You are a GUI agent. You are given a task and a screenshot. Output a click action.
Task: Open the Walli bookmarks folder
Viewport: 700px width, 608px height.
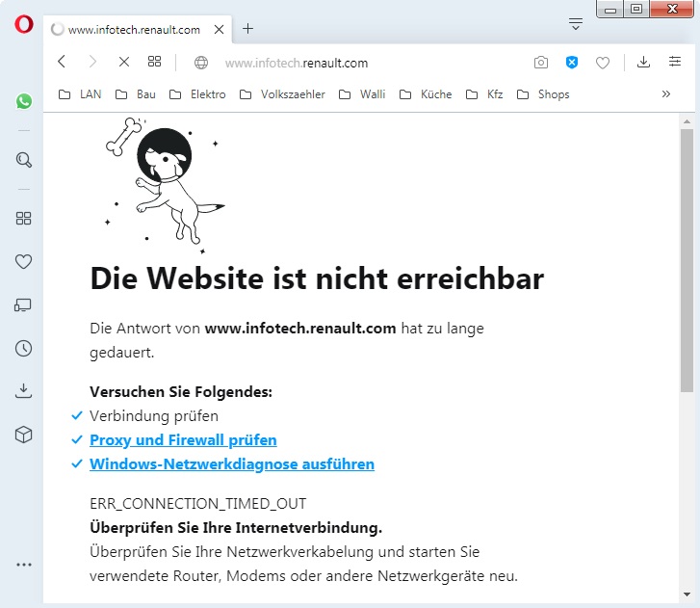point(362,94)
